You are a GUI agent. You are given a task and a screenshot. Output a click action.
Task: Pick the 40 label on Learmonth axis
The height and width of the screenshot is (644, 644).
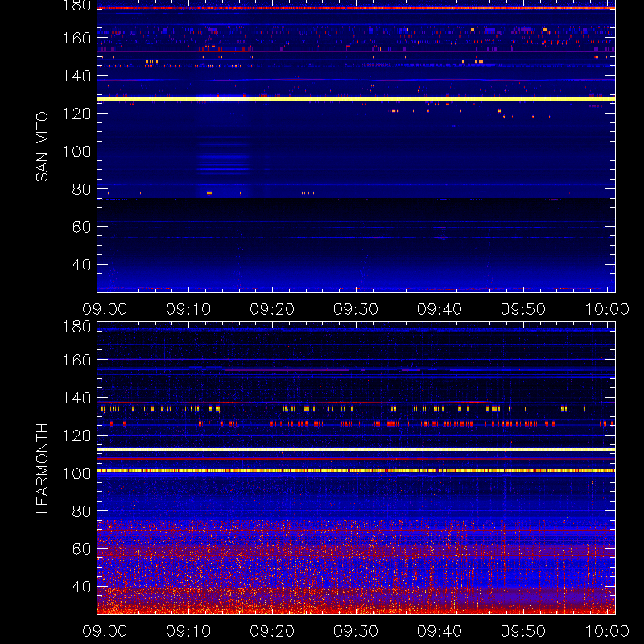pos(81,587)
